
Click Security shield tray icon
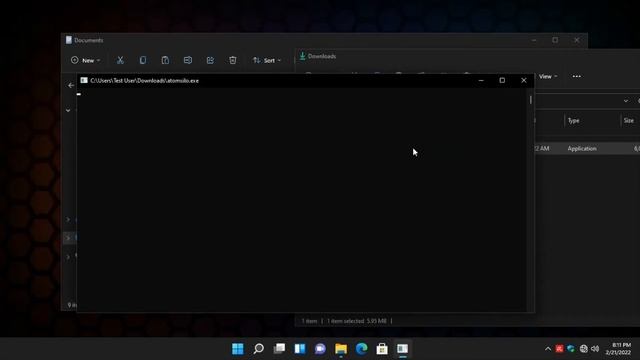(571, 349)
